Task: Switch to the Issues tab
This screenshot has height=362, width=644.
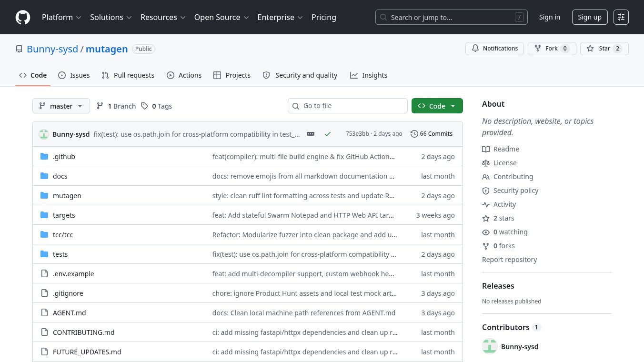Action: pyautogui.click(x=74, y=75)
